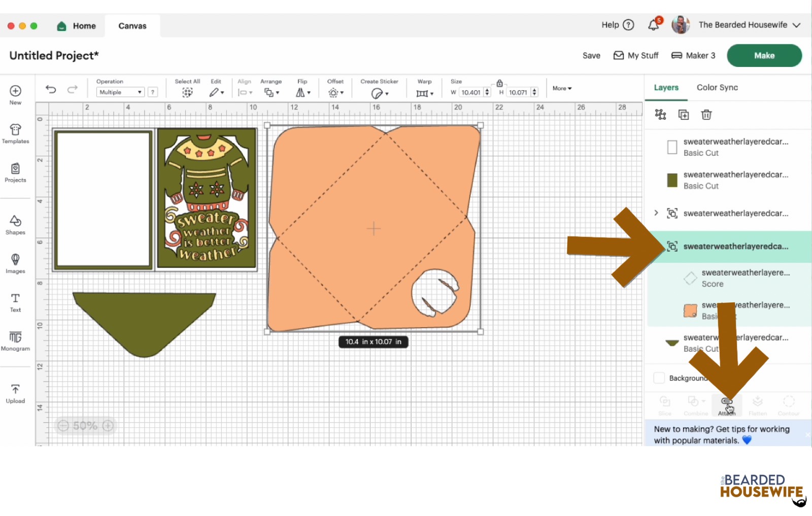Viewport: 812px width, 516px height.
Task: Click the duplicate layers icon above the layer list
Action: (x=684, y=115)
